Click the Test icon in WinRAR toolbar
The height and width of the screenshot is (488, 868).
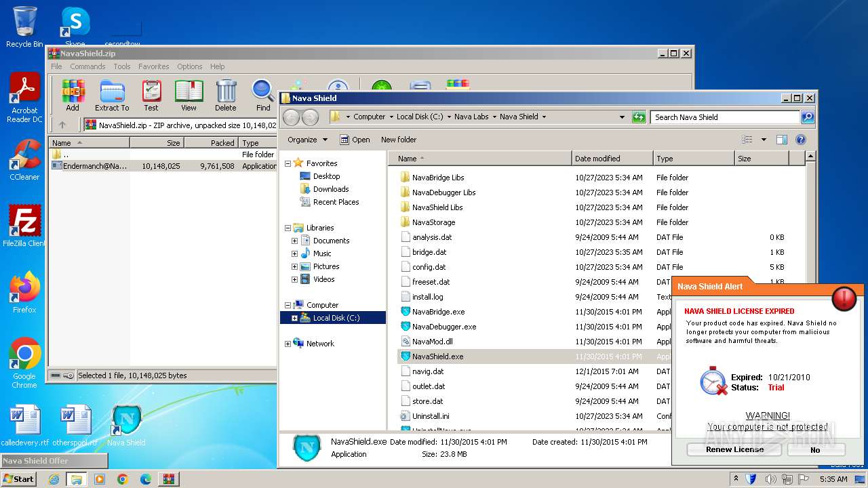[151, 96]
